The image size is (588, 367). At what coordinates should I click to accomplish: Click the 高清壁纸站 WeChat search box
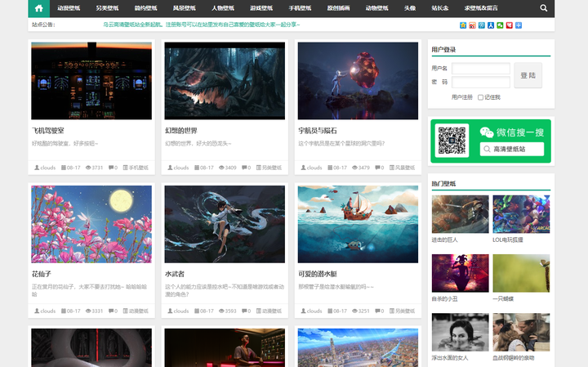(512, 149)
